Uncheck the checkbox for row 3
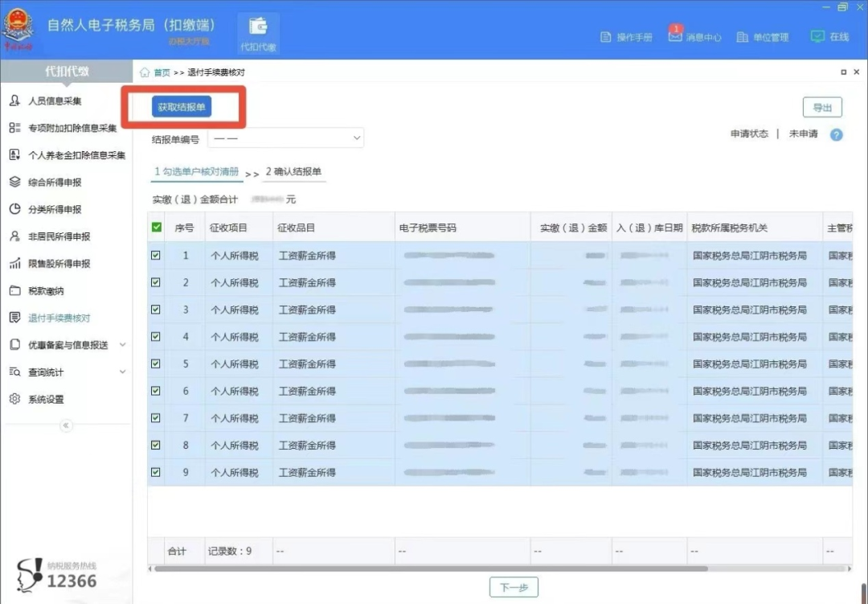Viewport: 868px width, 604px height. [156, 310]
